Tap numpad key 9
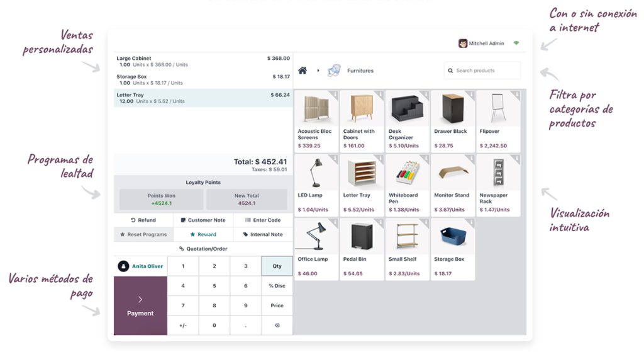 point(246,305)
